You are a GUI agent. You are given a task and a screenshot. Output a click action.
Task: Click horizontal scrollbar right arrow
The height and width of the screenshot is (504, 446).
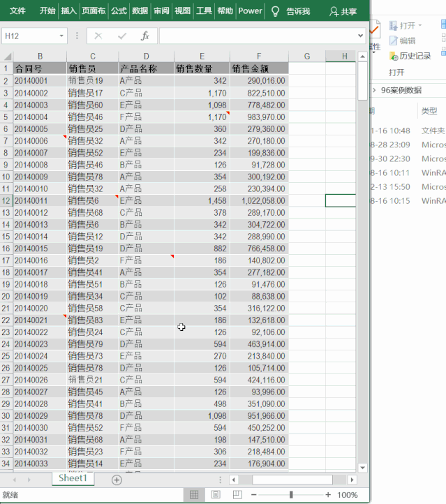(352, 480)
